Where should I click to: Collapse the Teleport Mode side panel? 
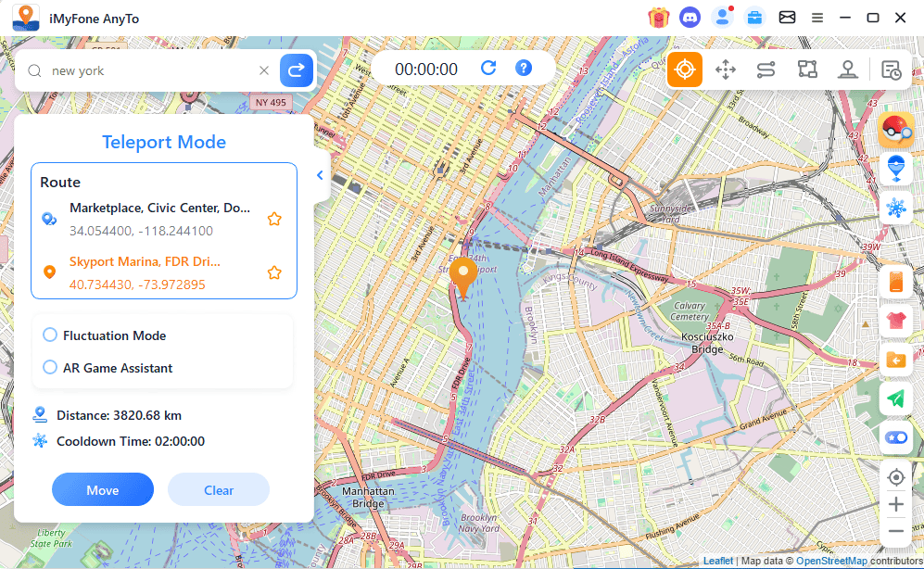tap(320, 175)
